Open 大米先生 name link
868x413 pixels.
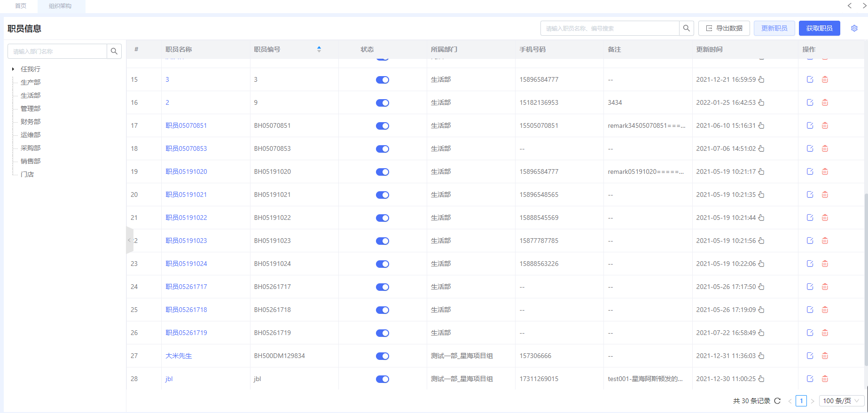179,356
